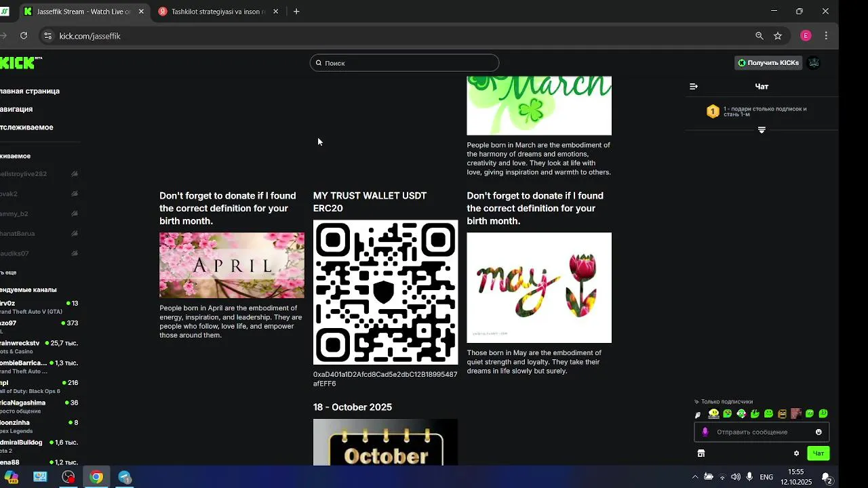This screenshot has height=488, width=868.
Task: Click in the Отправить сообщение chat input
Action: [x=762, y=432]
